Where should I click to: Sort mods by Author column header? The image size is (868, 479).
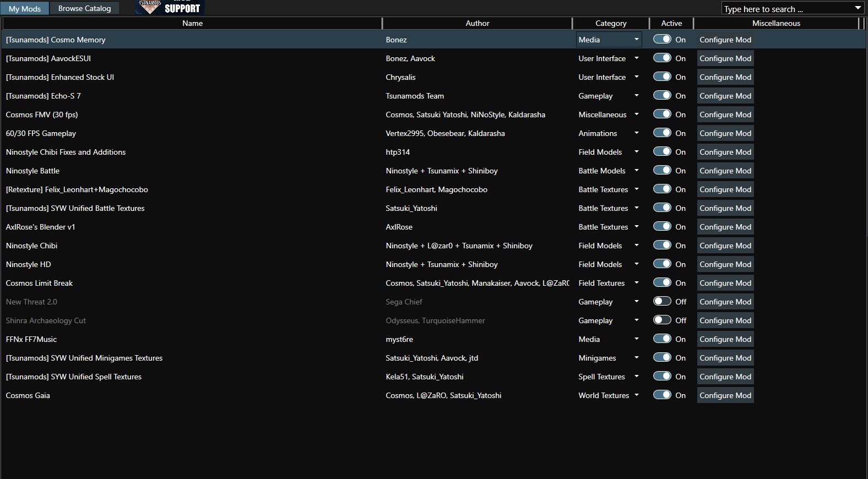tap(478, 23)
